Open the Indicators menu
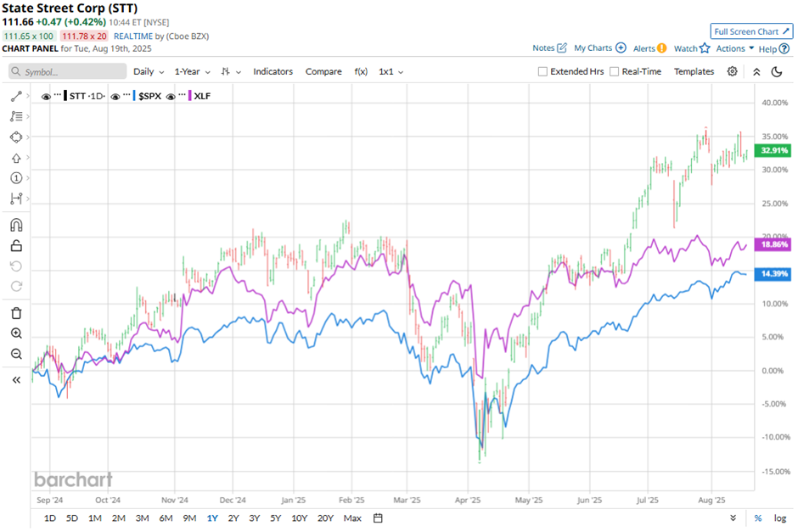The image size is (798, 532). click(273, 72)
